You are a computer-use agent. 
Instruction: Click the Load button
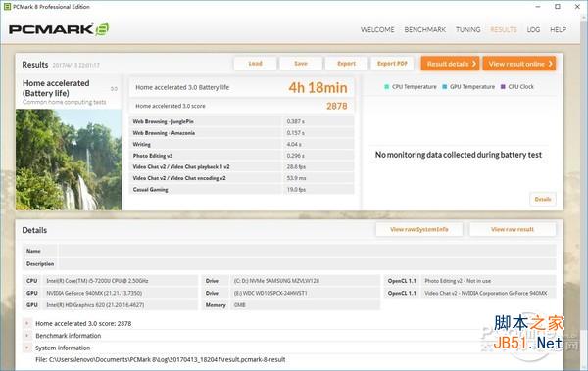pyautogui.click(x=255, y=64)
